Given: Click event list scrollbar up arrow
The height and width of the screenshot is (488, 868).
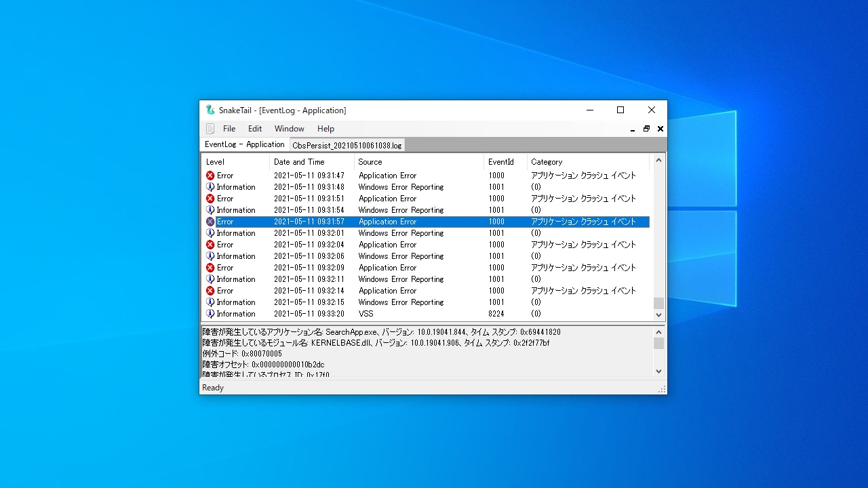Looking at the screenshot, I should click(658, 161).
